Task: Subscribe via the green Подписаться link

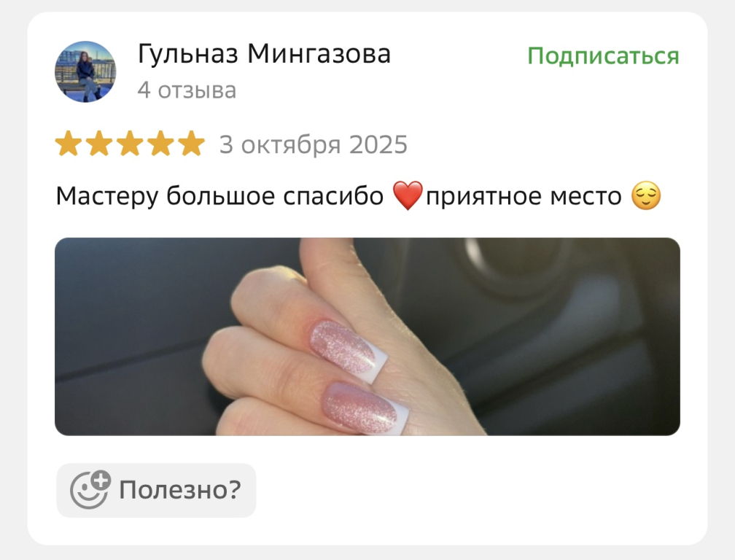Action: [x=603, y=55]
